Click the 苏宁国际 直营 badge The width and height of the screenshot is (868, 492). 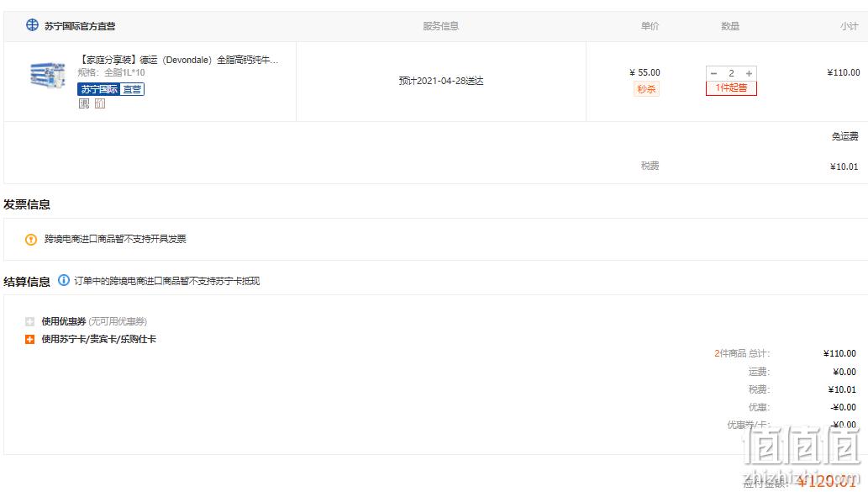[111, 89]
